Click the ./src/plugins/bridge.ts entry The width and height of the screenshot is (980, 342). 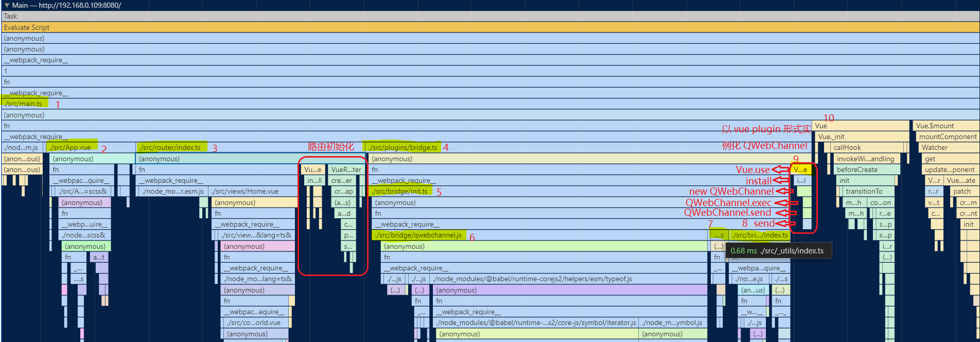[x=403, y=147]
